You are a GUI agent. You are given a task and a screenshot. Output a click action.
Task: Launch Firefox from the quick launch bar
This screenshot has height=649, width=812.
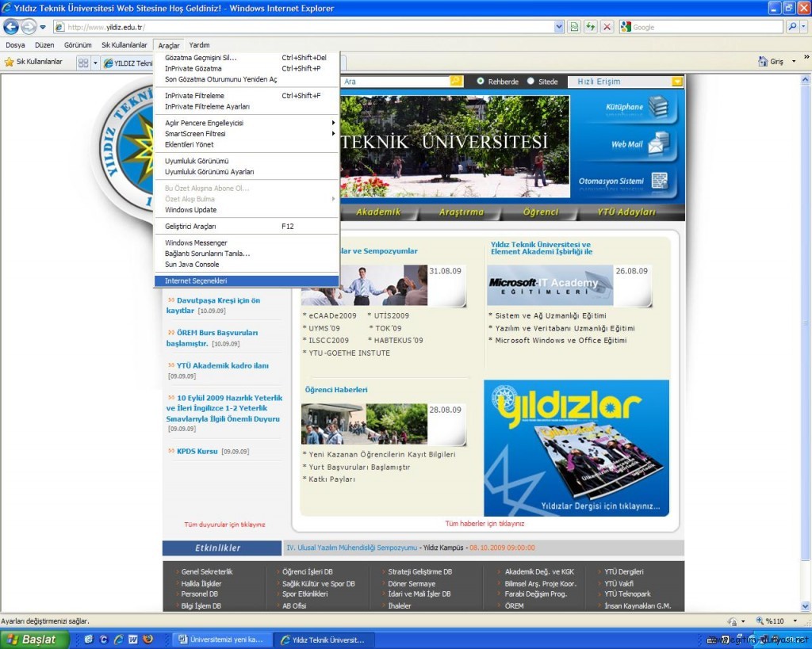[147, 639]
